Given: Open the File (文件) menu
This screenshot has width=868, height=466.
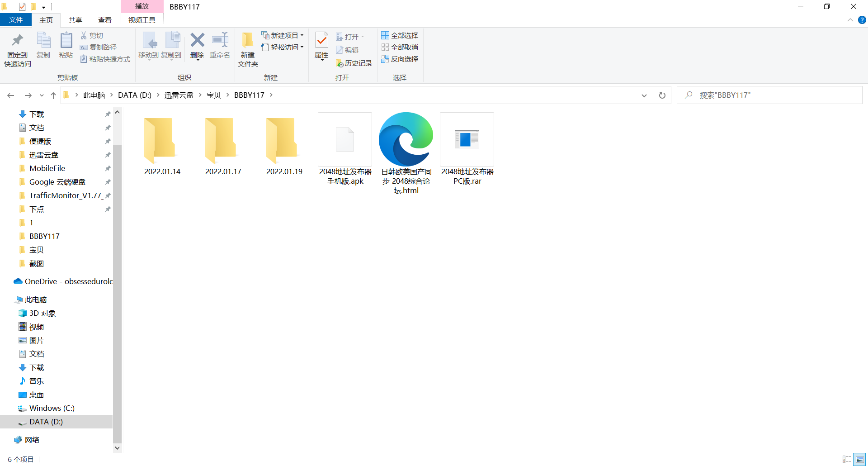Looking at the screenshot, I should point(16,20).
